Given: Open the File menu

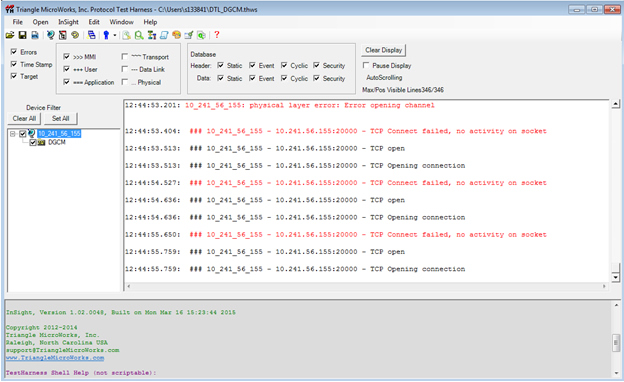Looking at the screenshot, I should (18, 22).
